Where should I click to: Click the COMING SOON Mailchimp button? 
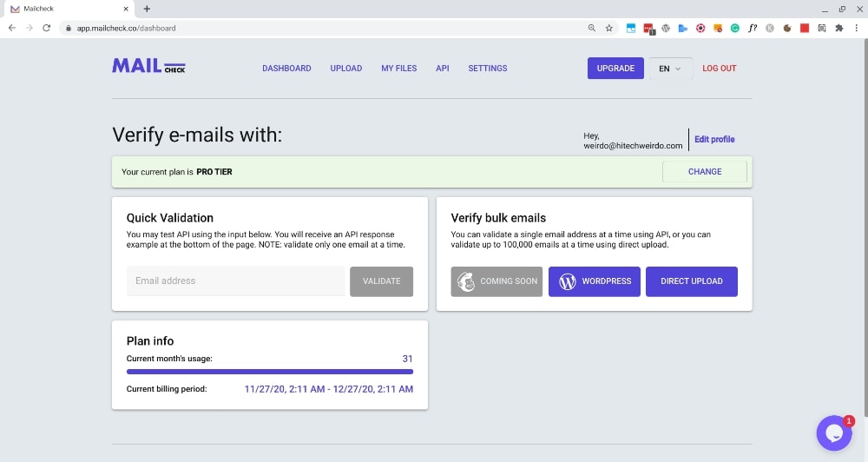(x=496, y=281)
